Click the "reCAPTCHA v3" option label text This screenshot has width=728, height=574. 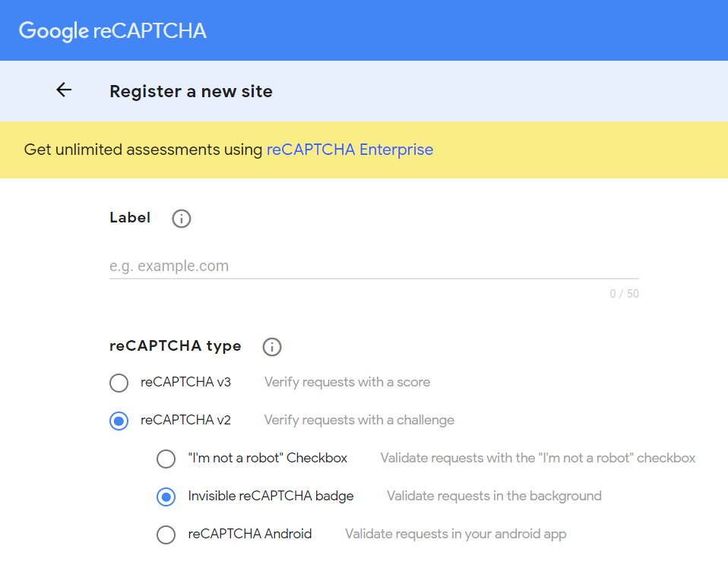point(185,382)
